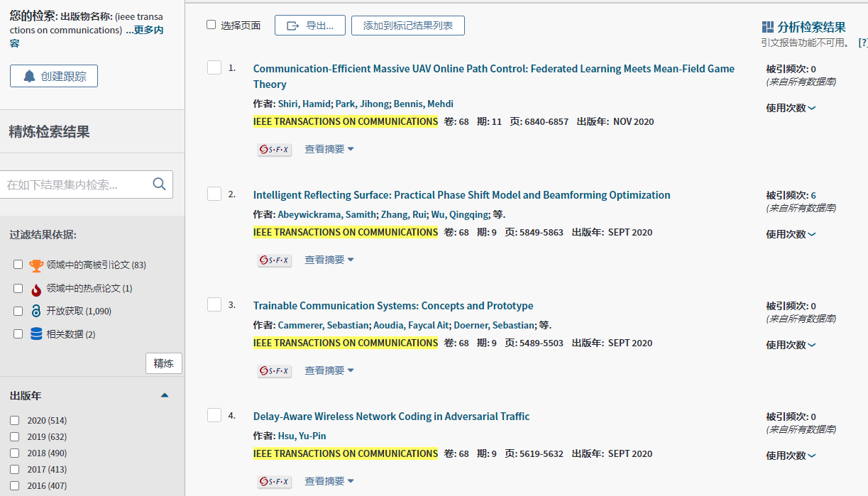This screenshot has height=496, width=868.
Task: Click the SFX icon under result 2
Action: 274,260
